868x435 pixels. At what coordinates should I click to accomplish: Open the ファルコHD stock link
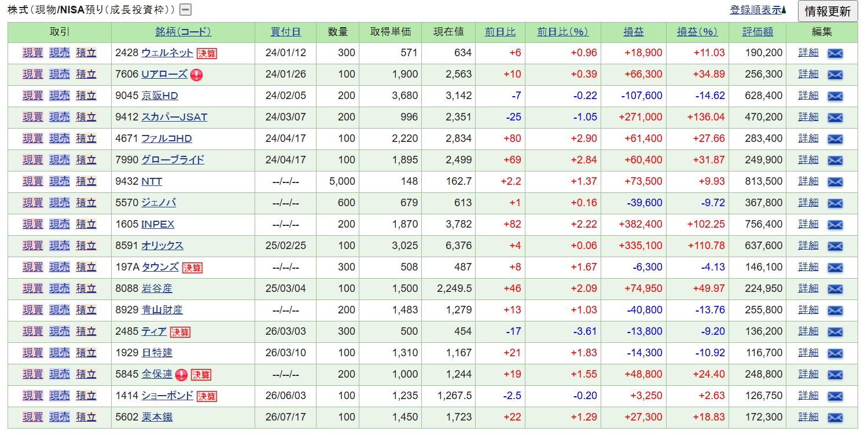[167, 138]
